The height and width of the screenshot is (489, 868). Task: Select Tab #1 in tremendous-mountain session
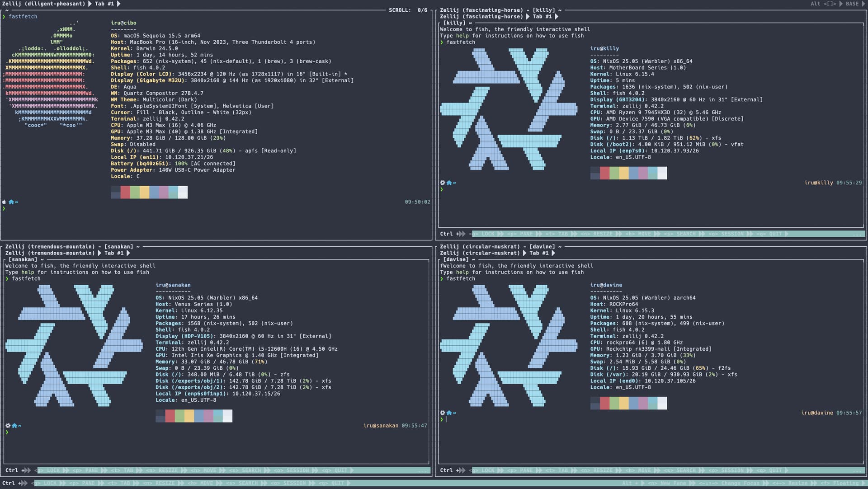click(x=113, y=253)
